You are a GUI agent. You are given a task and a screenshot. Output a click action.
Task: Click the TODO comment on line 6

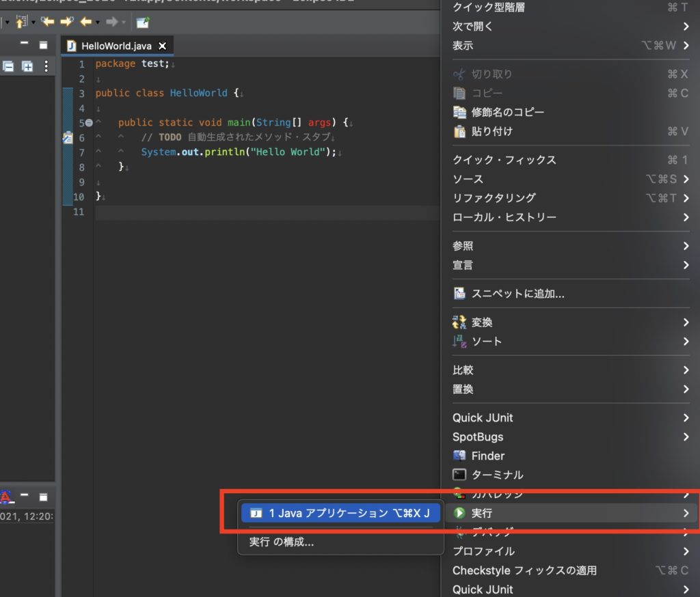[236, 137]
